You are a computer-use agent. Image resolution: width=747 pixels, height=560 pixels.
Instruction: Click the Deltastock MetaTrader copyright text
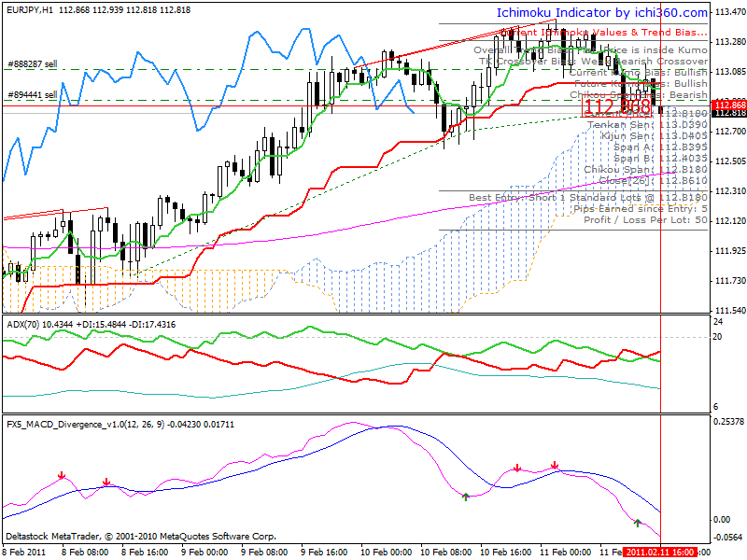[x=141, y=536]
